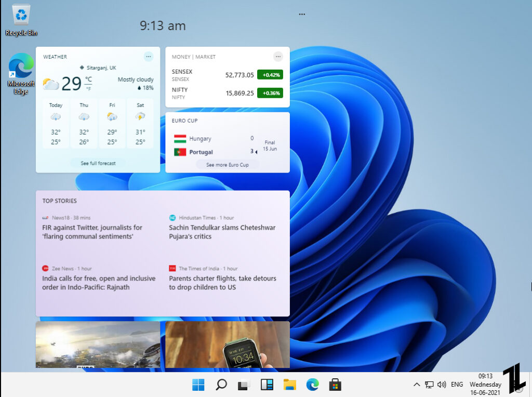
Task: Open taskbar Search
Action: 221,385
